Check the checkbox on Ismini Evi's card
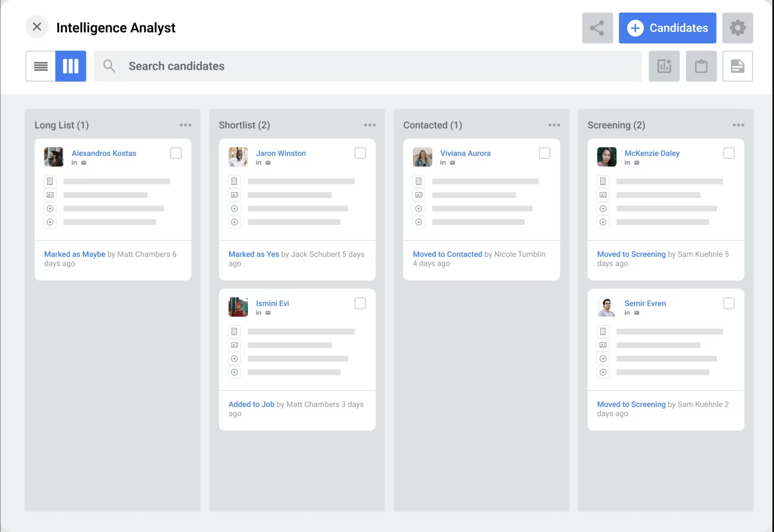Image resolution: width=774 pixels, height=532 pixels. [360, 303]
